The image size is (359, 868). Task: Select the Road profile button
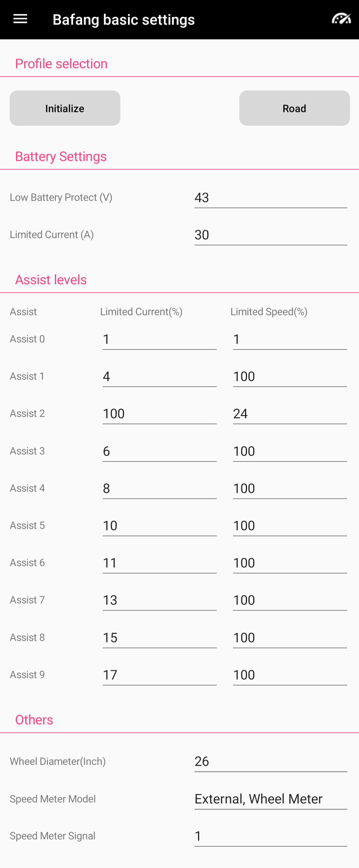[294, 108]
